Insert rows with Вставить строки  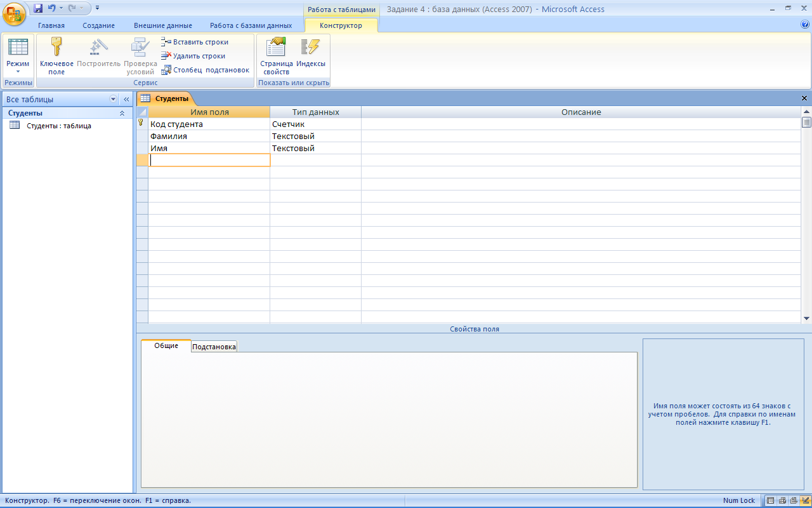coord(195,42)
